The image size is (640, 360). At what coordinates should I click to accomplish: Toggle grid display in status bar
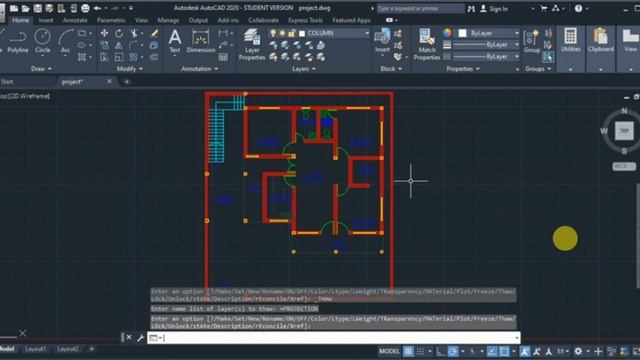(x=408, y=351)
